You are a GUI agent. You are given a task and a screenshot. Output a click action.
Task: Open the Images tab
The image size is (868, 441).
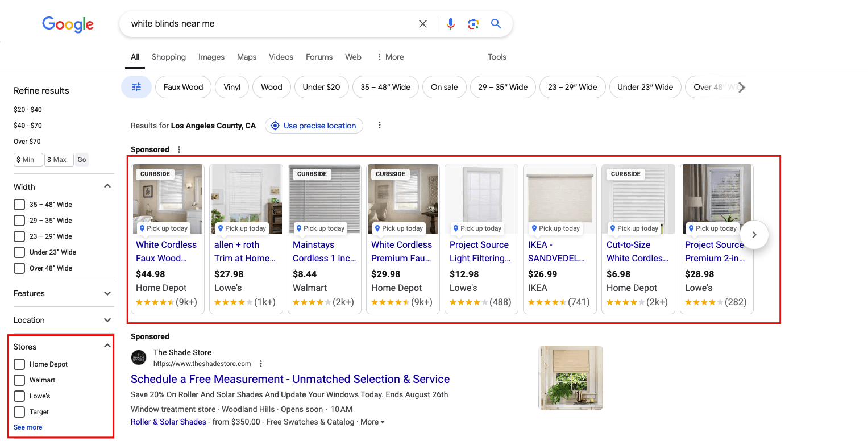tap(211, 57)
